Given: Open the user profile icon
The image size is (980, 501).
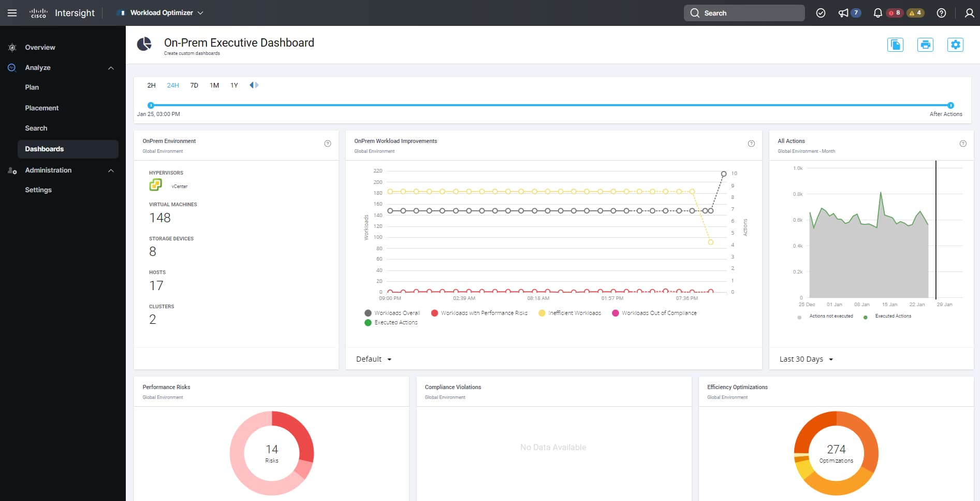Looking at the screenshot, I should point(969,13).
